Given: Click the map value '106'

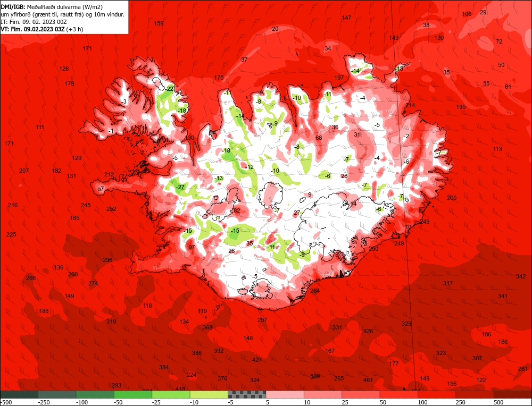Looking at the screenshot, I should (x=467, y=14).
